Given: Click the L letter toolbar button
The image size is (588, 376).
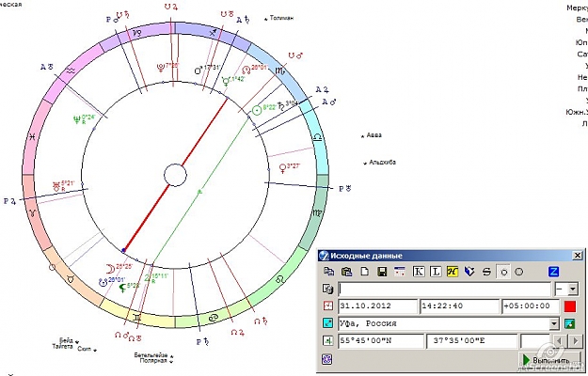Looking at the screenshot, I should [436, 272].
